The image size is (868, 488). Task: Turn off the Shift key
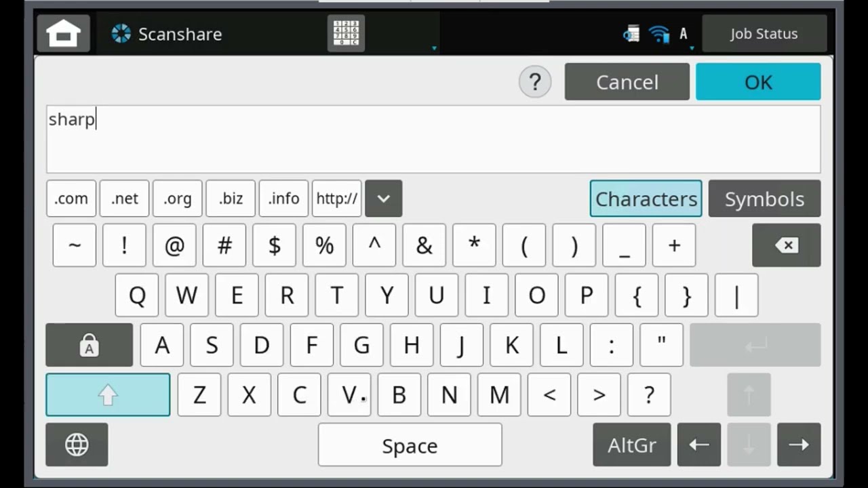coord(108,395)
